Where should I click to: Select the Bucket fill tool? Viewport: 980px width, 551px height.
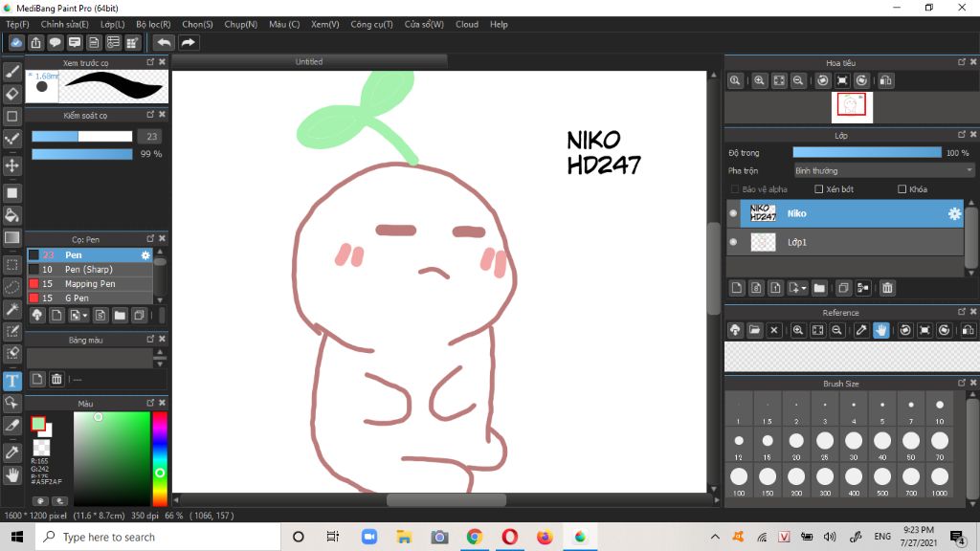click(12, 214)
